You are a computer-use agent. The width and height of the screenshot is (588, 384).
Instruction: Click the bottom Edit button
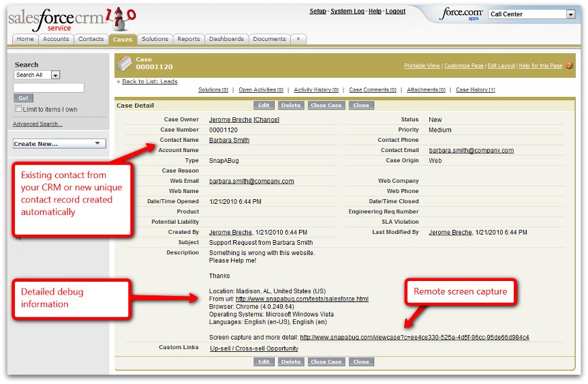[264, 362]
